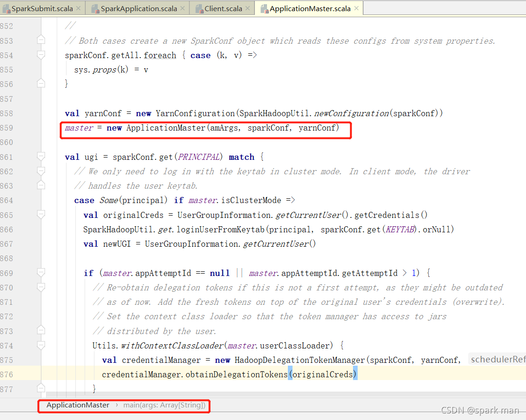526x420 pixels.
Task: Collapse the comment at line 862
Action: tap(41, 171)
